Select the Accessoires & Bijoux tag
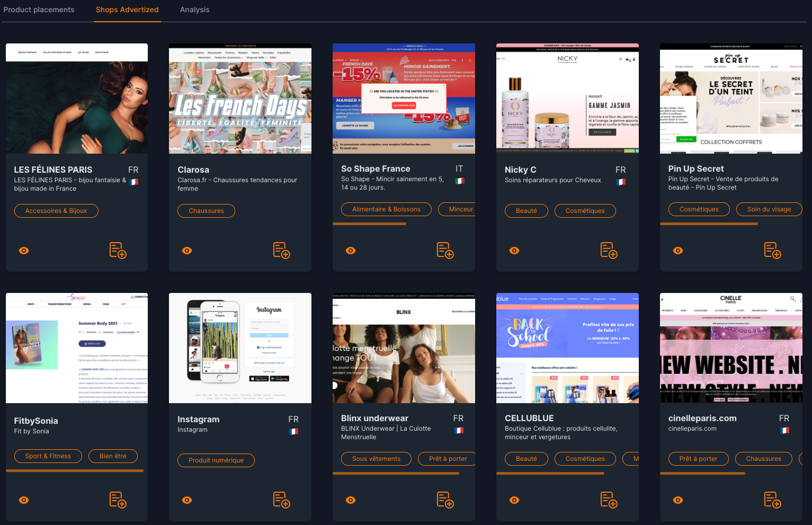 (56, 211)
